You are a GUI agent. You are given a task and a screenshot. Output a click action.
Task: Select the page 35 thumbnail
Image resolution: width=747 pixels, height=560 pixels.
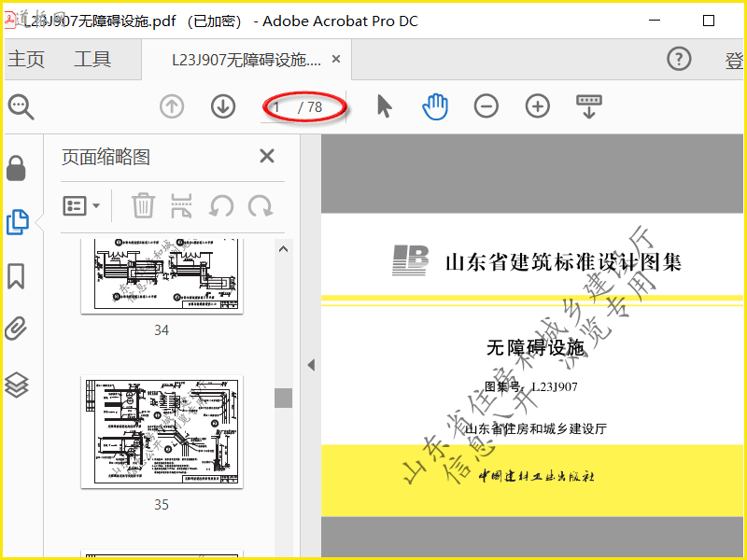[162, 432]
